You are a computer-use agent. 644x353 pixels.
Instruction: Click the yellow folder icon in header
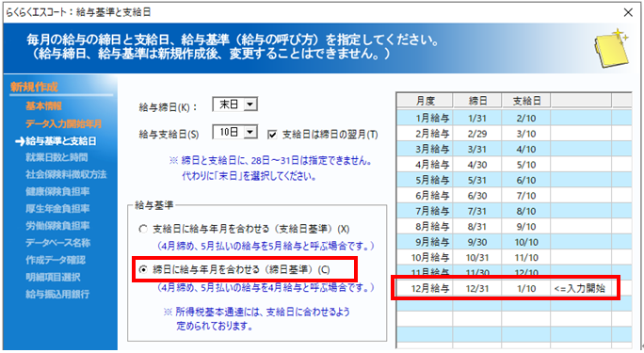pos(612,48)
